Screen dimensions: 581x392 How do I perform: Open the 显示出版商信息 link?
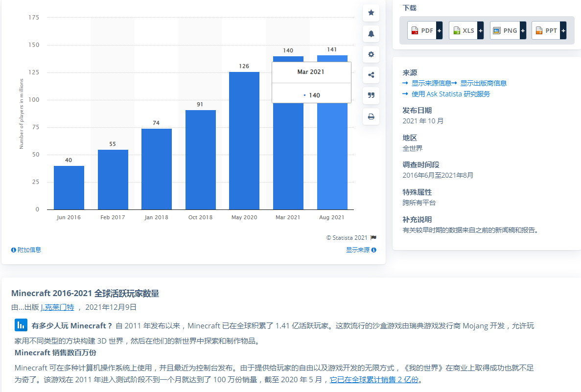pos(483,83)
